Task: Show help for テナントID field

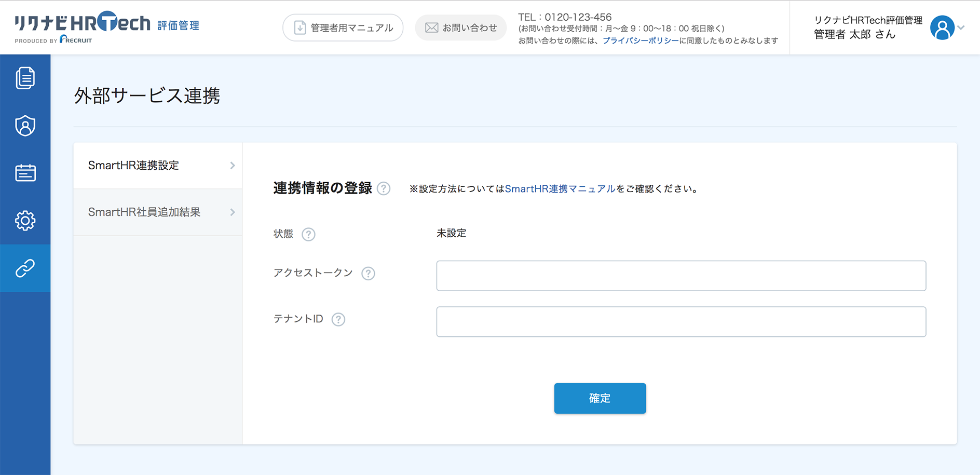Action: coord(338,319)
